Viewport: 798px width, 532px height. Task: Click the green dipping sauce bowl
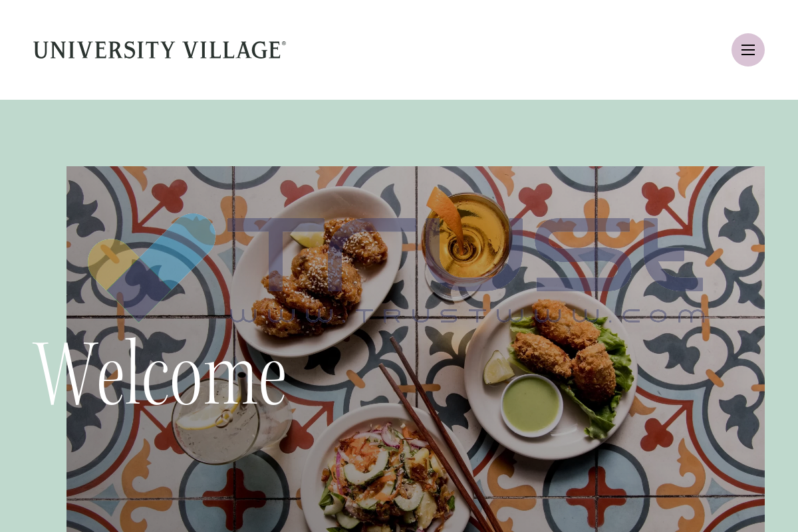click(x=531, y=405)
